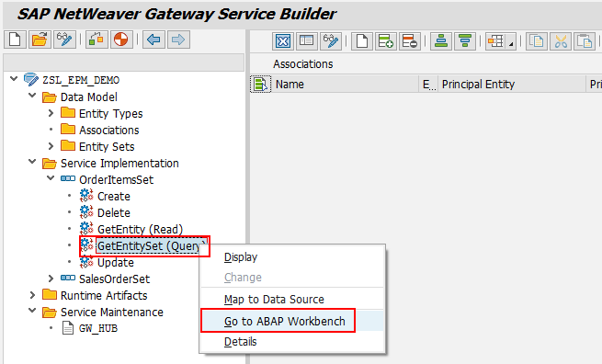Open project using the folder icon
The height and width of the screenshot is (364, 602).
(40, 40)
